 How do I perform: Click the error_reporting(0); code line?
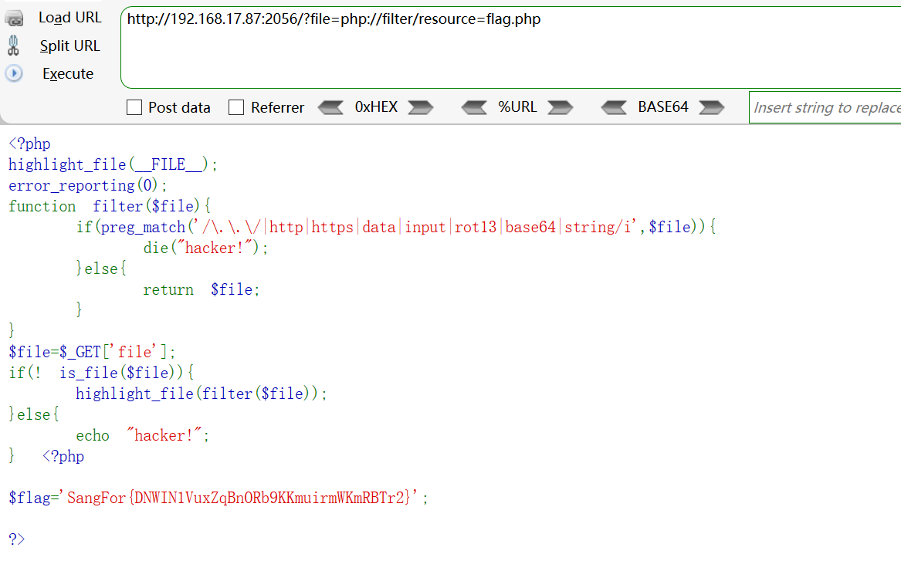tap(88, 185)
